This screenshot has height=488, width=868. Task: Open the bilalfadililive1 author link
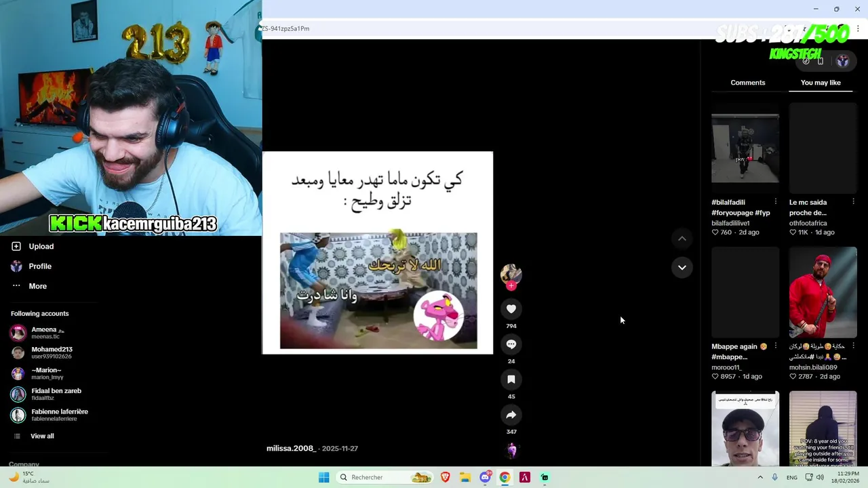pos(730,223)
